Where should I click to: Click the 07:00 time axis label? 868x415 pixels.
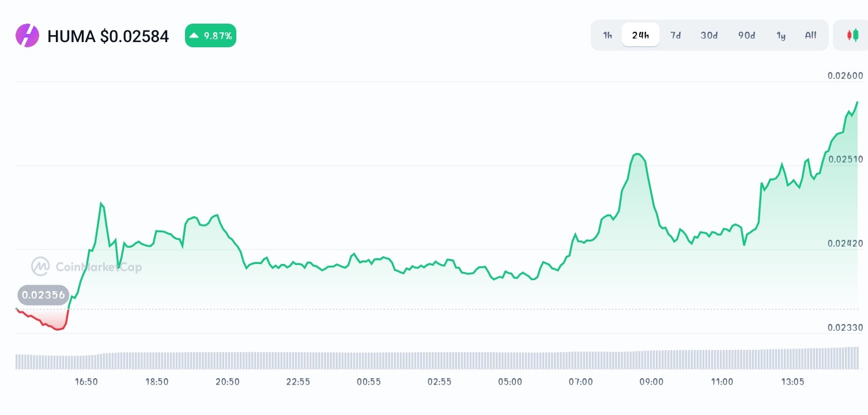click(x=580, y=382)
